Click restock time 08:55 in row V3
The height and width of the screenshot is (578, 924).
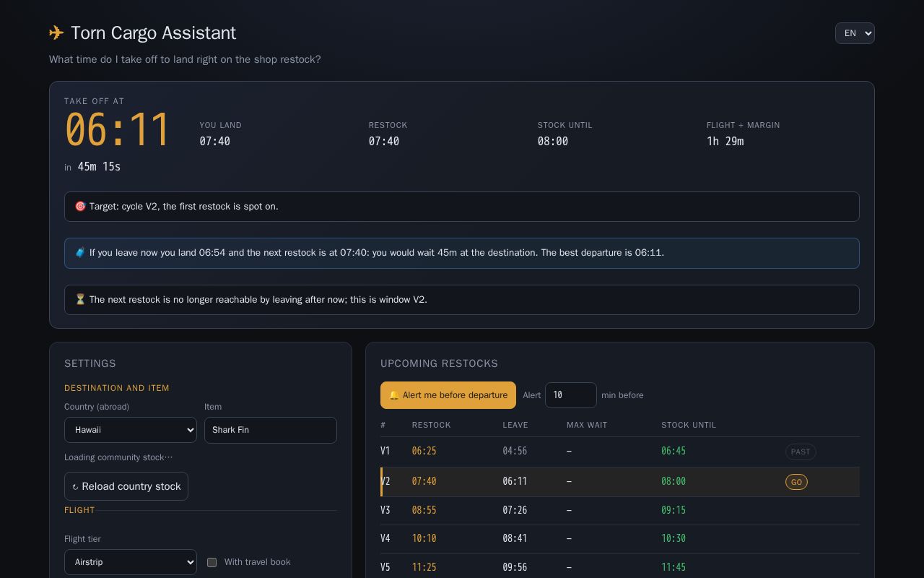[x=424, y=510]
